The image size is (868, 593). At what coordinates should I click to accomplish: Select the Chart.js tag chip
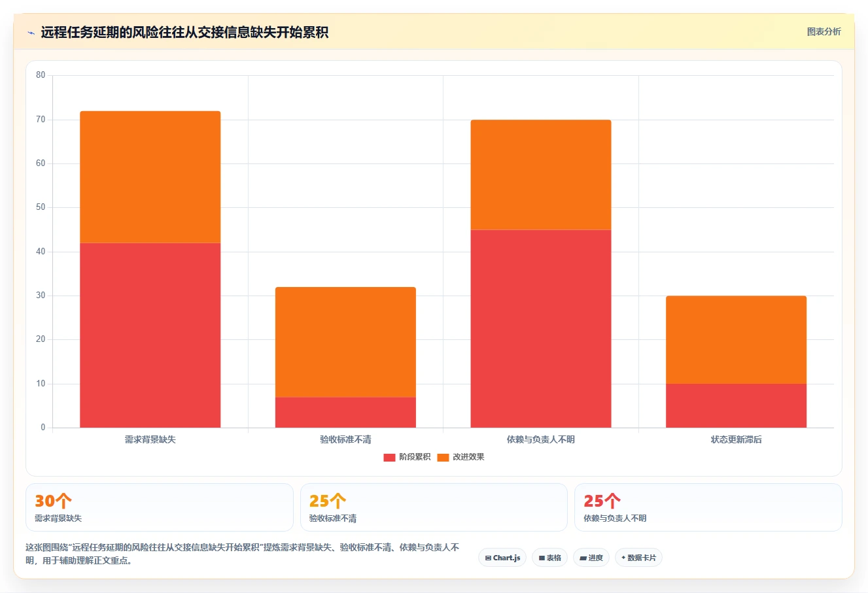(502, 558)
